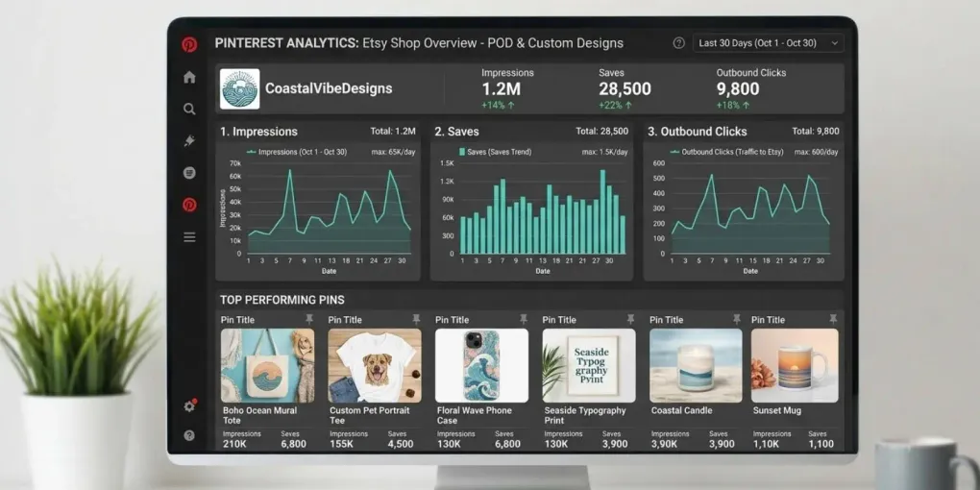Click the '3. Outbound Clicks' chart heading

tap(697, 132)
